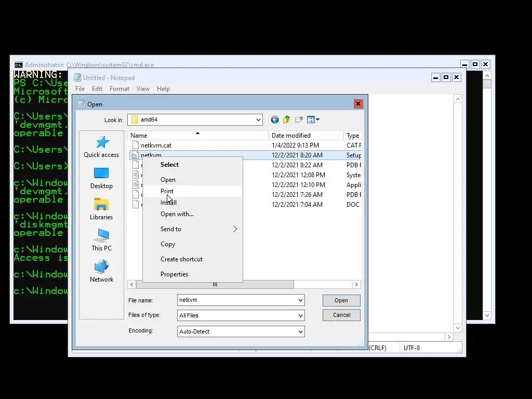The width and height of the screenshot is (532, 399).
Task: Choose Open in the context menu
Action: (192, 179)
